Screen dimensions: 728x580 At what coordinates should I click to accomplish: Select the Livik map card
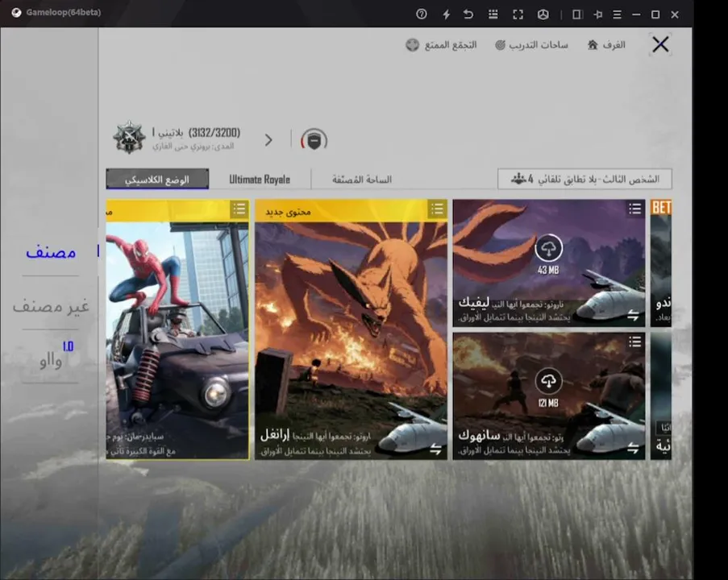549,263
